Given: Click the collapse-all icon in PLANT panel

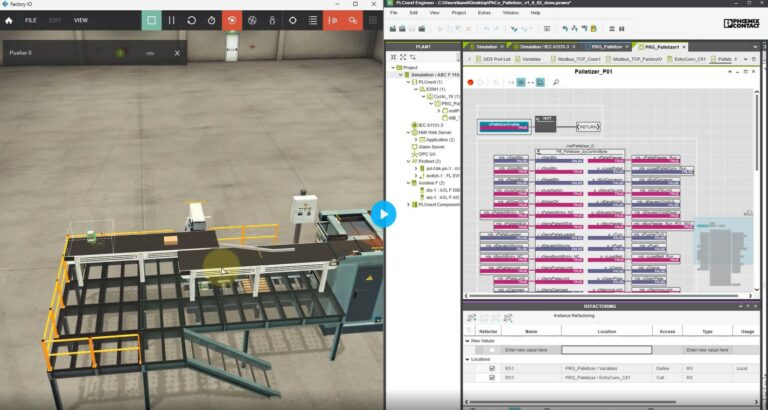Looking at the screenshot, I should pos(394,57).
